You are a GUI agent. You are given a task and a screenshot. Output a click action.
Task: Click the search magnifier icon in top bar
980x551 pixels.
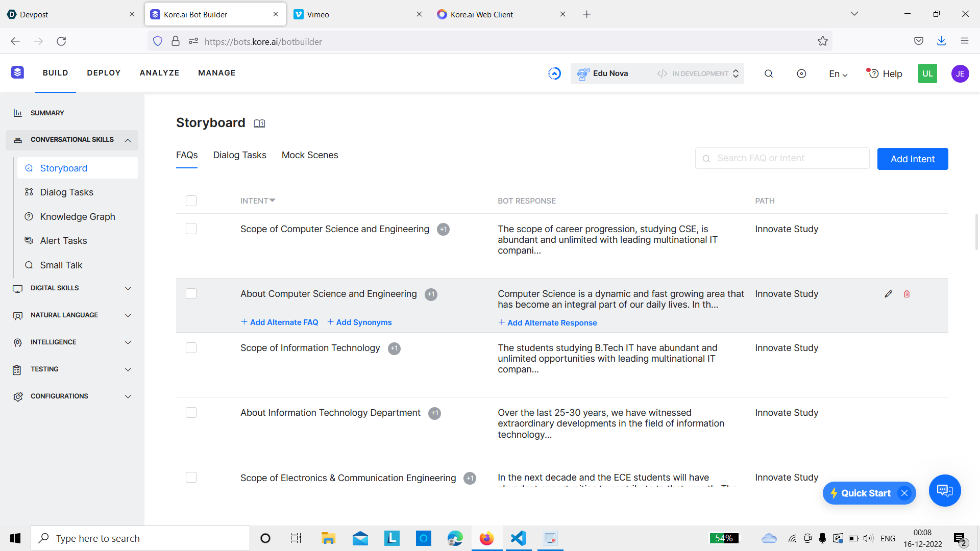[768, 73]
